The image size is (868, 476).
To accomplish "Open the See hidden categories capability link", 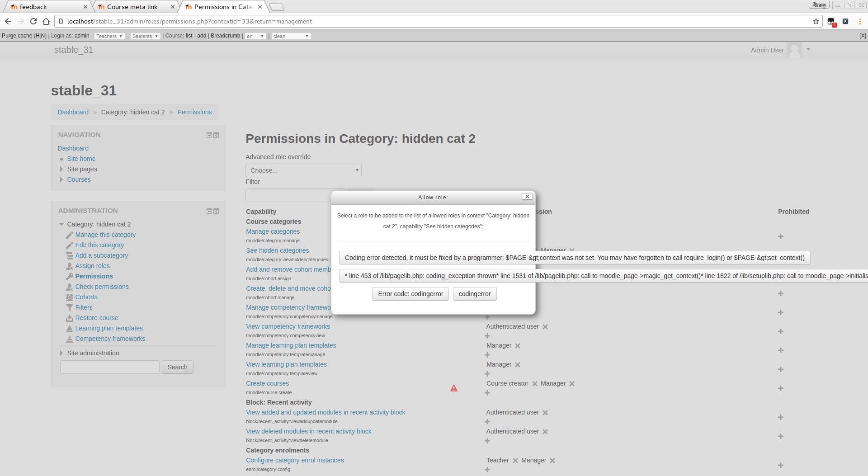I will click(278, 250).
